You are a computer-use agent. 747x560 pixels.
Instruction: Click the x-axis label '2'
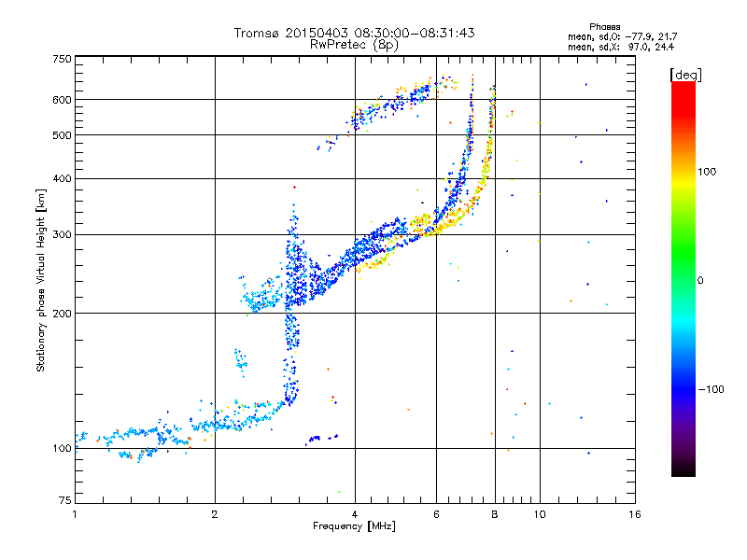pyautogui.click(x=215, y=514)
